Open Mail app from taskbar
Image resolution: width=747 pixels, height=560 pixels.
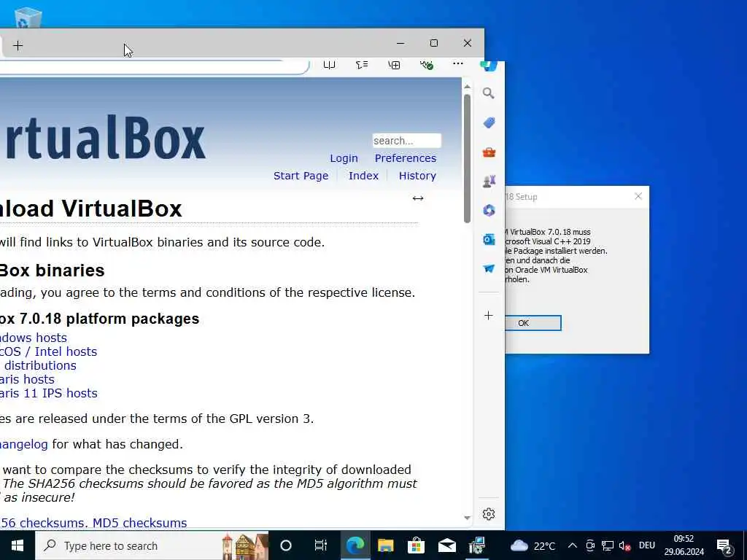point(447,545)
